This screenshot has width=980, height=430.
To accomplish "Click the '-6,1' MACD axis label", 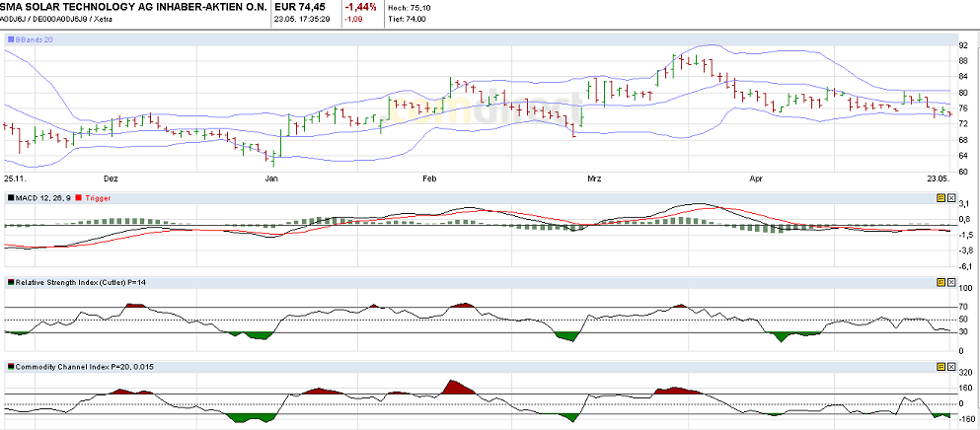I will click(963, 267).
